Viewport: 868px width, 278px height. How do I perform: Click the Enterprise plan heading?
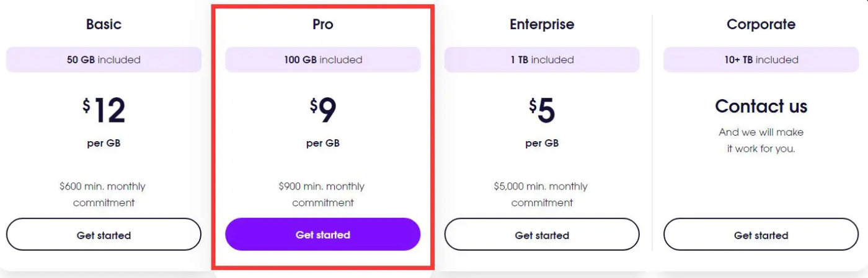542,25
